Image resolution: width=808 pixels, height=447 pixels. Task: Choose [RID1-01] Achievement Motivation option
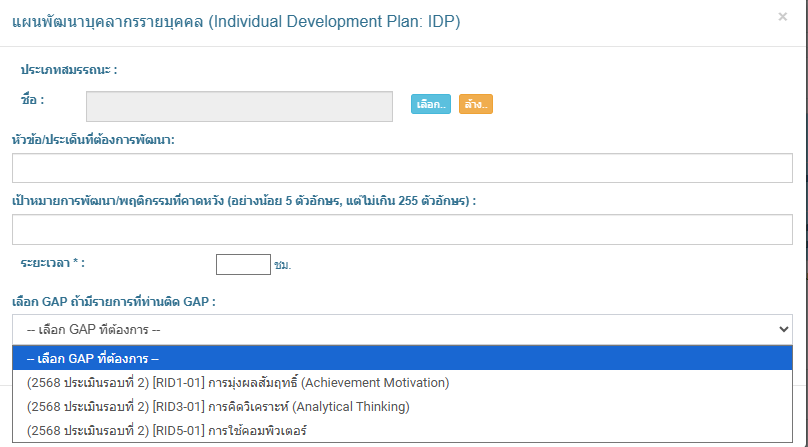click(x=402, y=383)
